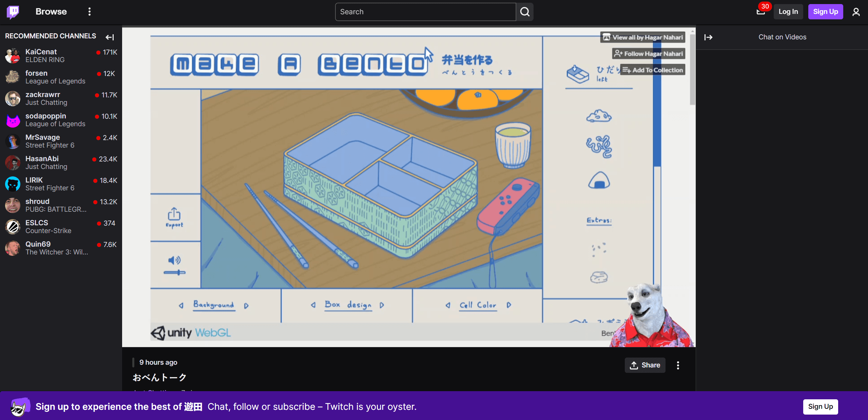Open the Browse tab

pos(51,12)
